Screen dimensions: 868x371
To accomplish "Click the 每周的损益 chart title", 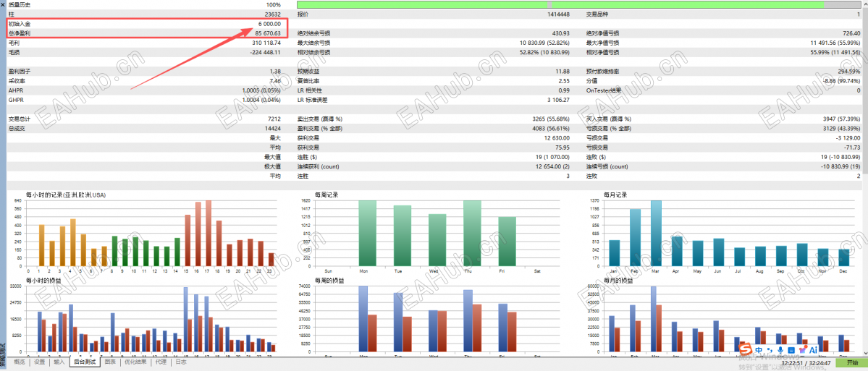I will [329, 281].
